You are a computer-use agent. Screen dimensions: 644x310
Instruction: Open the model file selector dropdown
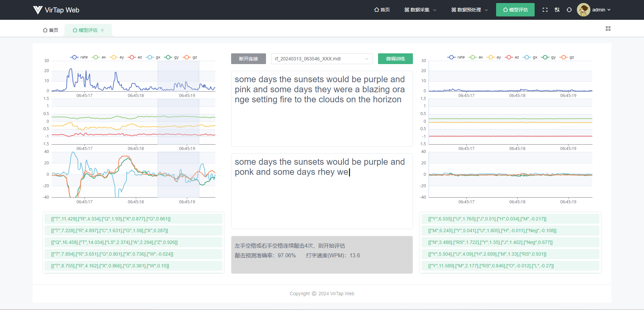(x=322, y=59)
